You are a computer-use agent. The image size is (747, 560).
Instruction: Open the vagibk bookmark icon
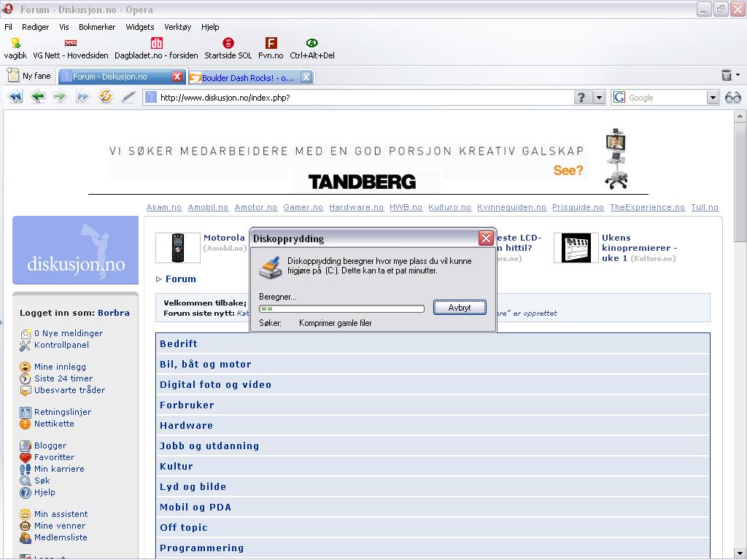click(x=16, y=43)
